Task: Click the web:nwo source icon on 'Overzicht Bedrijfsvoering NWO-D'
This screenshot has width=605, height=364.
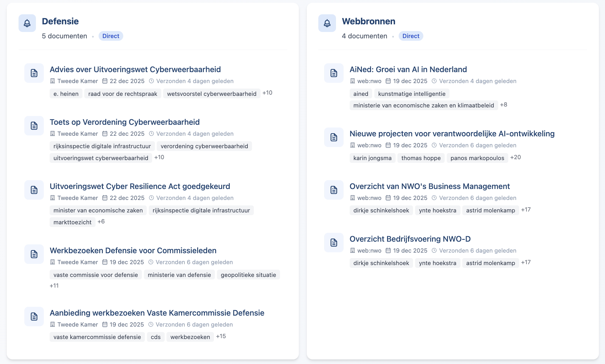Action: pyautogui.click(x=352, y=250)
